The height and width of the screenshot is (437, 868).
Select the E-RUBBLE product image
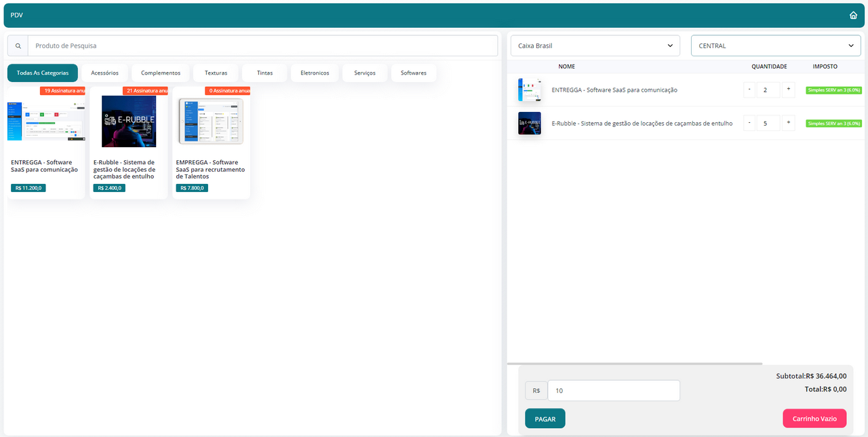129,121
